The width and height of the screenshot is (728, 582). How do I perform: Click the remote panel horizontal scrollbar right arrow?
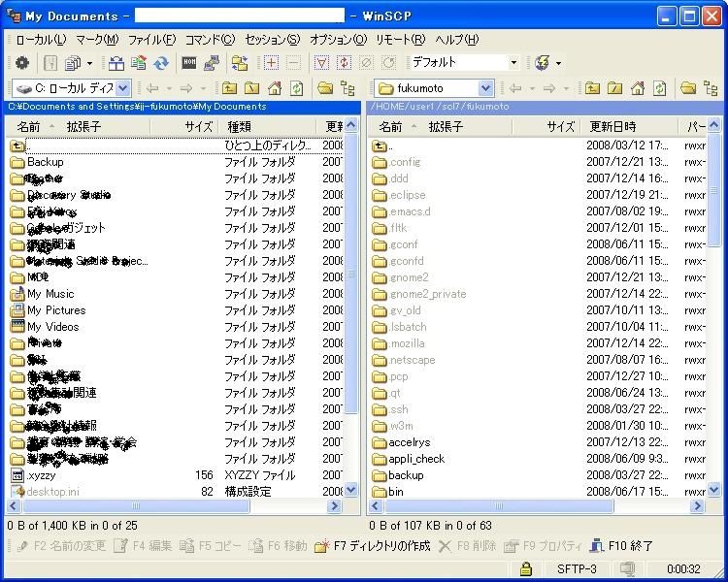point(697,506)
